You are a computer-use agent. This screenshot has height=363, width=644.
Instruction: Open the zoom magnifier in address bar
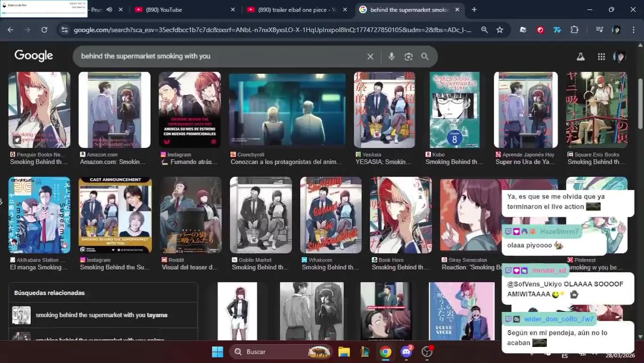pos(484,30)
